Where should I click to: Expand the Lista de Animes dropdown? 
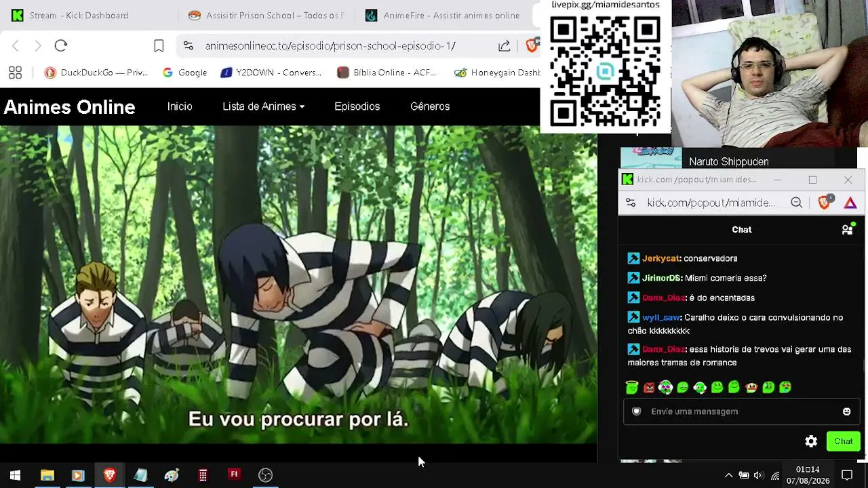coord(263,106)
